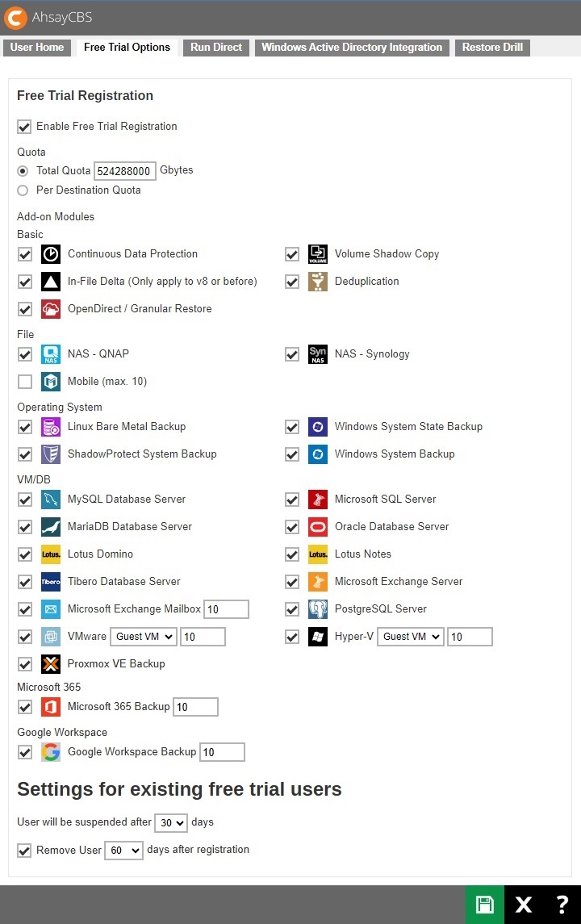The height and width of the screenshot is (924, 581).
Task: Open the Run Direct tab
Action: point(216,47)
